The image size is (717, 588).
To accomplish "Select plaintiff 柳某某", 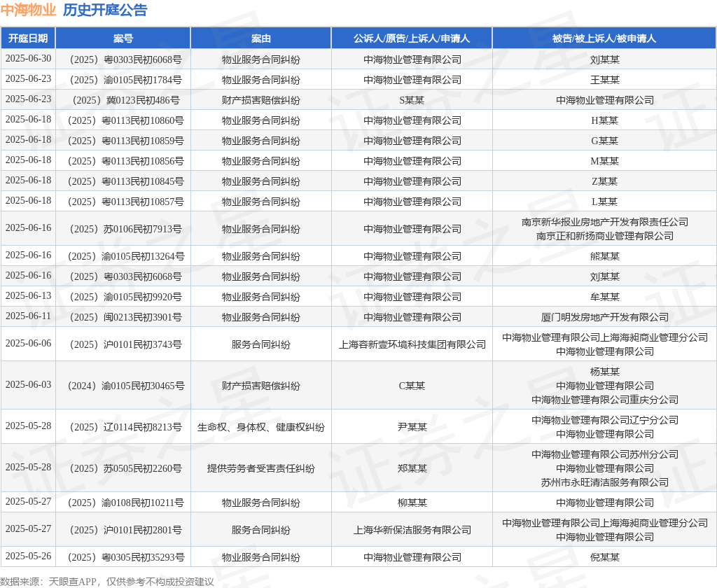I will [412, 503].
